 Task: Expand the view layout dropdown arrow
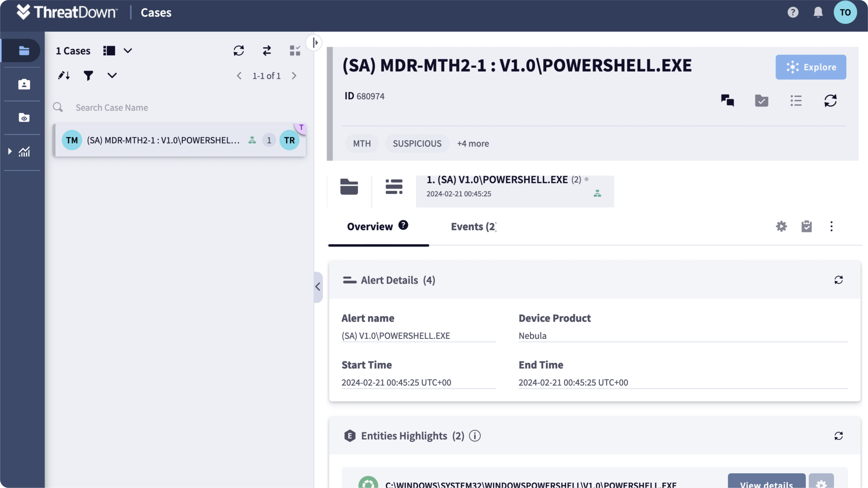point(128,51)
